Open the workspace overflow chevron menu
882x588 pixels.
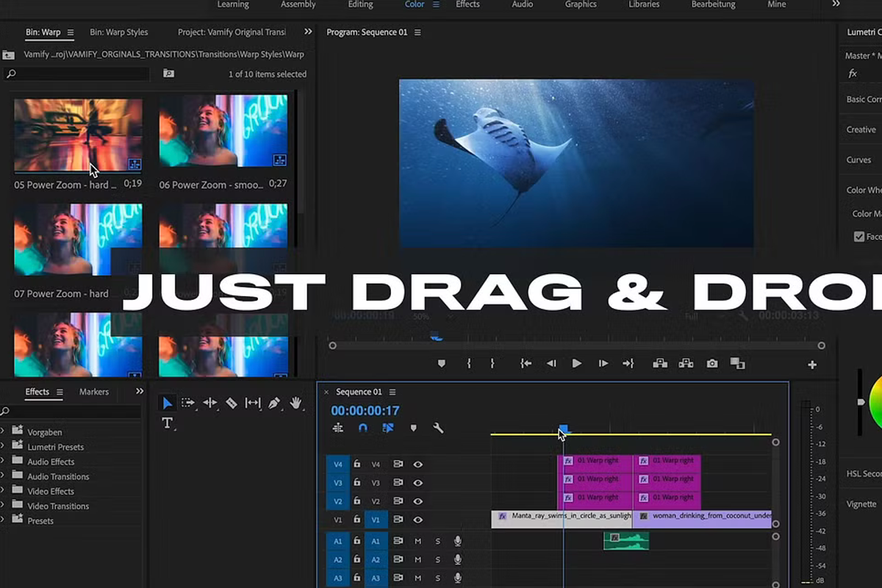[836, 4]
